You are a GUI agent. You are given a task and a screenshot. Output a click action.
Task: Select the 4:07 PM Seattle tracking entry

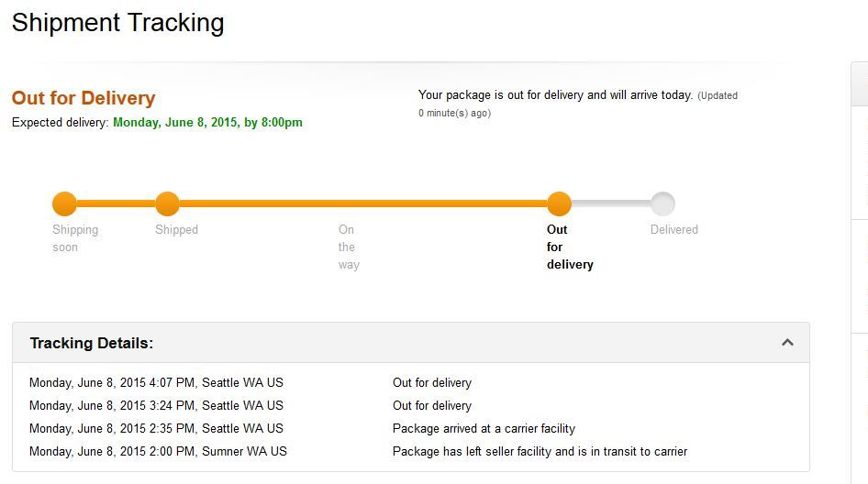(x=156, y=383)
